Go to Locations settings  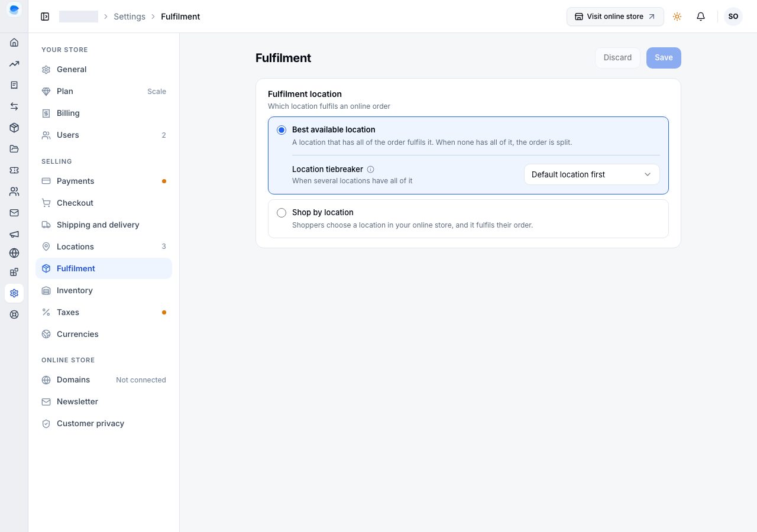[103, 246]
